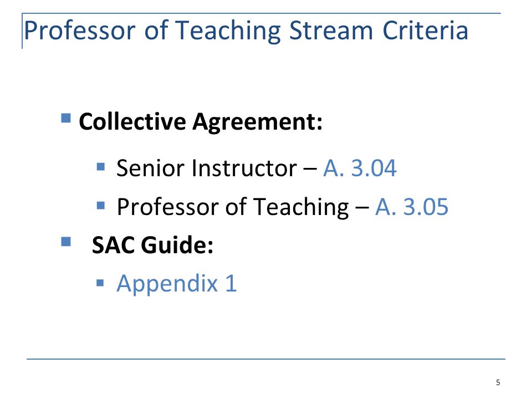Click the bullet marker before Appendix 1

pyautogui.click(x=100, y=283)
